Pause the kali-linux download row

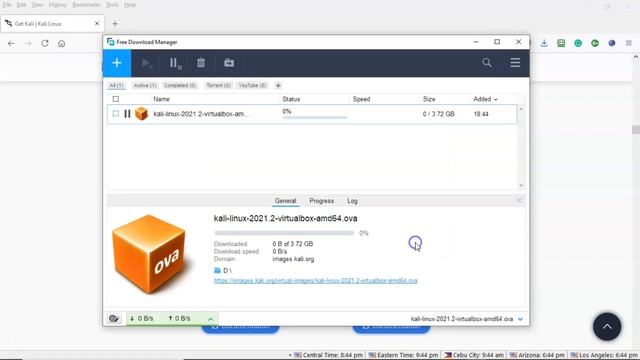127,114
